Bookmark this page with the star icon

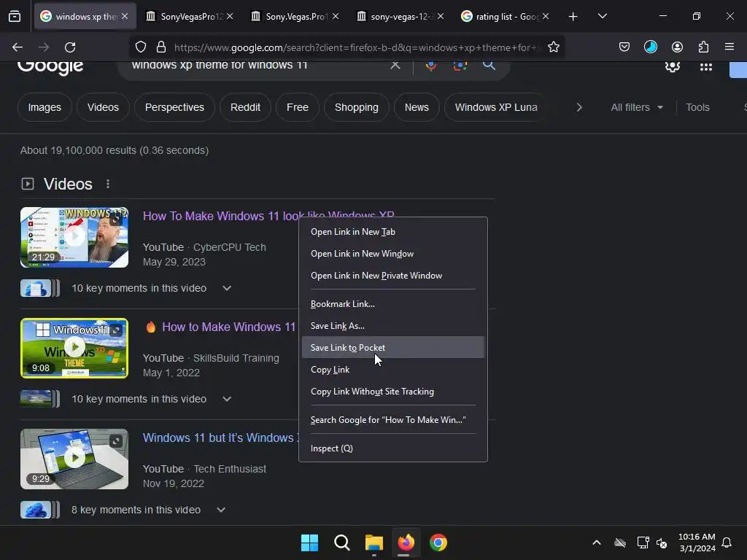pyautogui.click(x=553, y=47)
